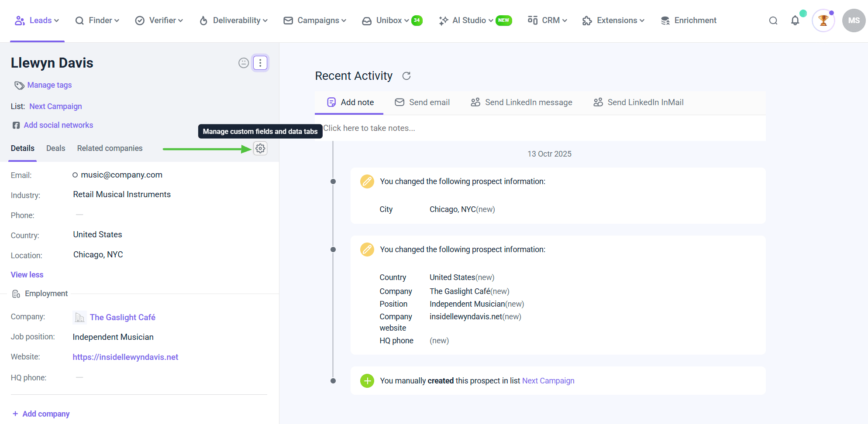Open the notifications bell
Image resolution: width=868 pixels, height=424 pixels.
[x=795, y=21]
